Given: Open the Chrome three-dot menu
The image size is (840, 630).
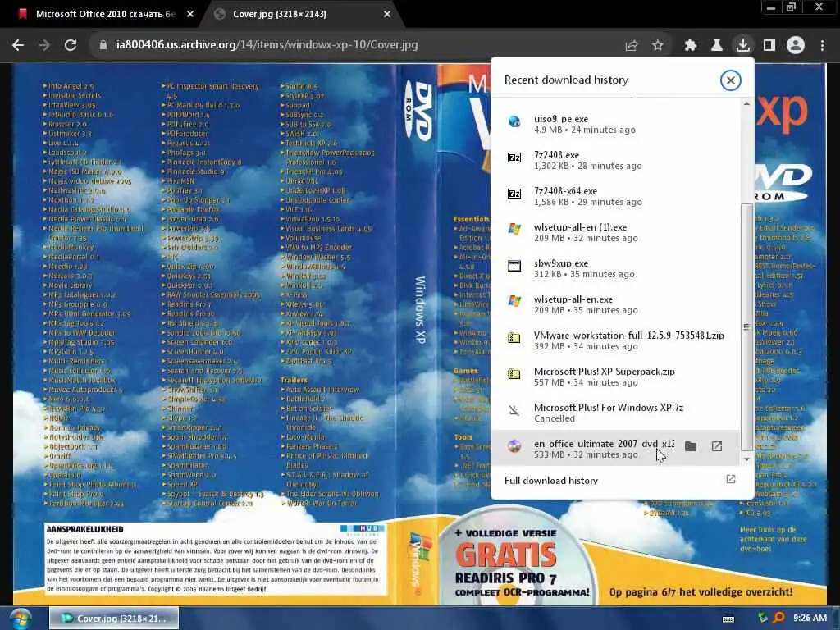Looking at the screenshot, I should point(822,46).
